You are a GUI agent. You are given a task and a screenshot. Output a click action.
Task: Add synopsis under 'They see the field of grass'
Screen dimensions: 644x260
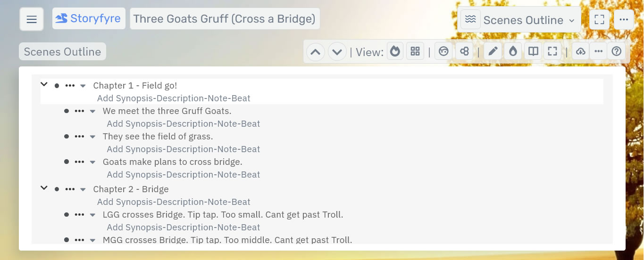183,149
